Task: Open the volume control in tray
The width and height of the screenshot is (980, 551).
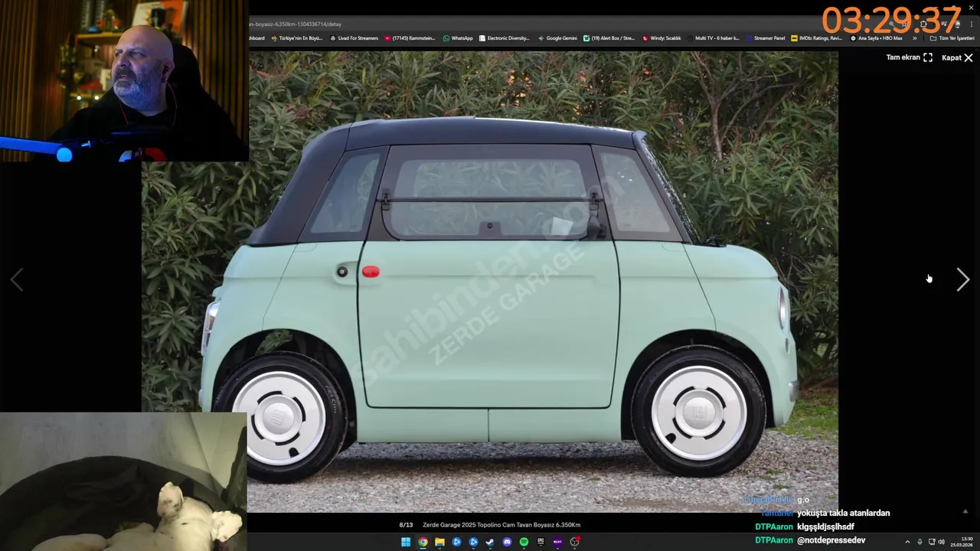Action: tap(941, 542)
